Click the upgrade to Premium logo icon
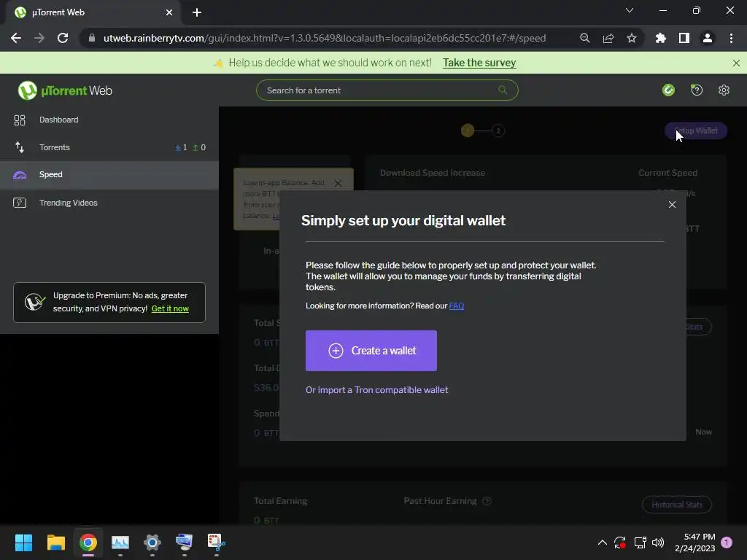Screen dimensions: 747x560 [x=35, y=302]
